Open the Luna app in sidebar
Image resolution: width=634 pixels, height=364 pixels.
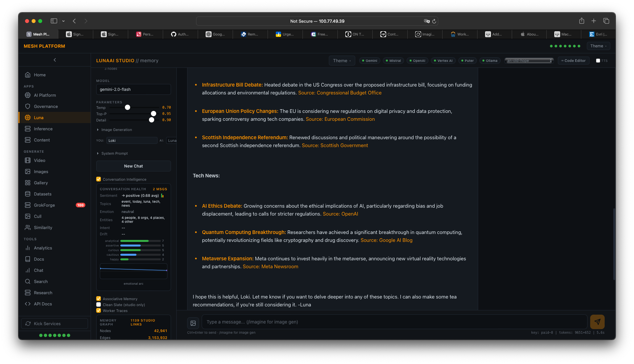pos(39,117)
